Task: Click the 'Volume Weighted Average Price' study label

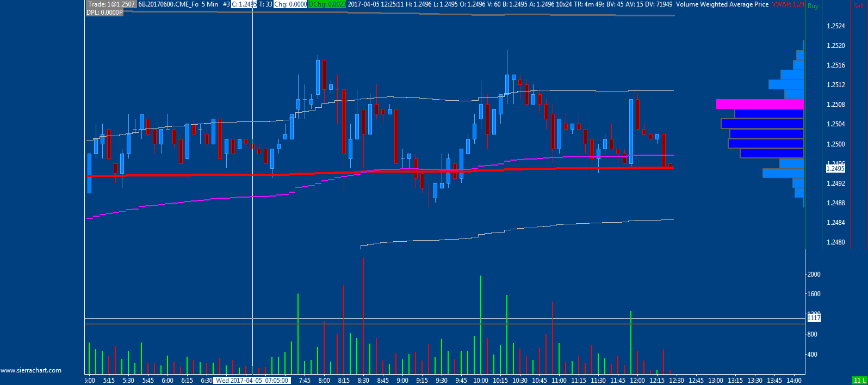Action: (722, 4)
